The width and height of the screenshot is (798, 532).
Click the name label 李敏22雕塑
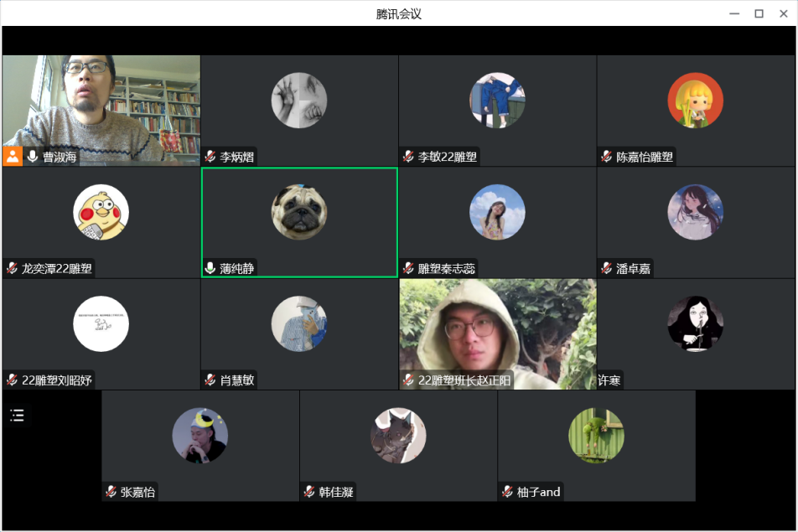point(448,157)
